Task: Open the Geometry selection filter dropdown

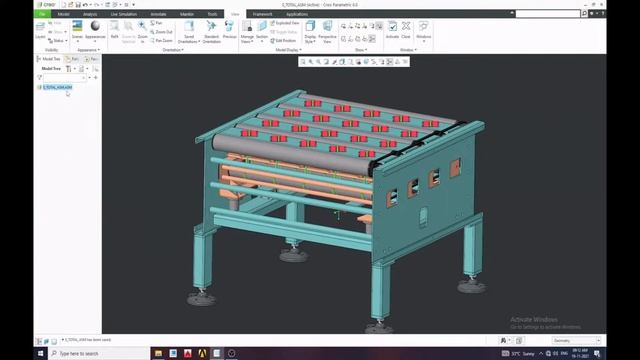Action: pos(576,340)
